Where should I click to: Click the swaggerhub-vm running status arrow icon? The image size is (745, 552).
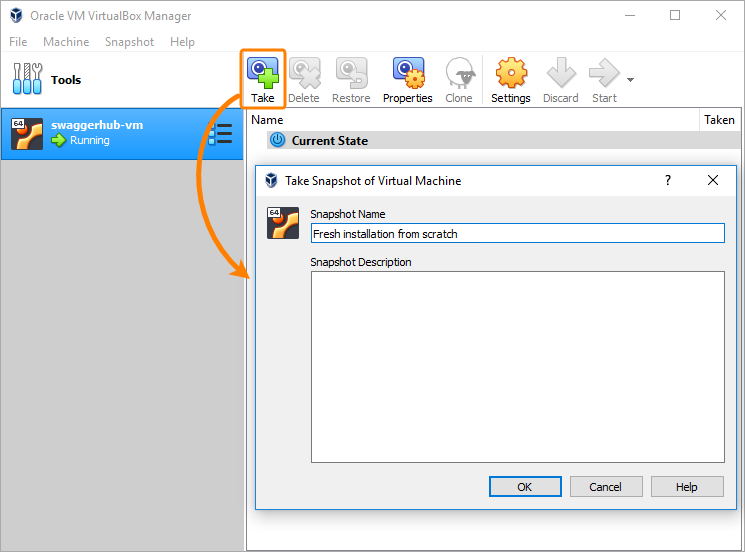click(58, 141)
